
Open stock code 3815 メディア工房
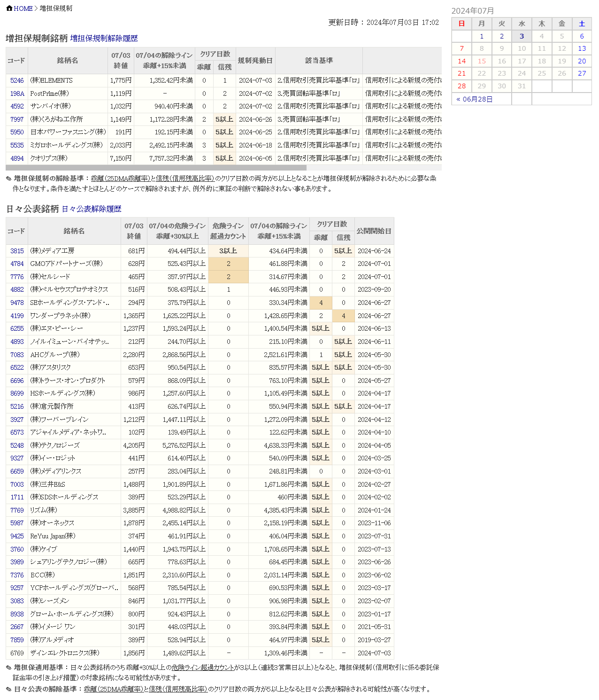17,251
